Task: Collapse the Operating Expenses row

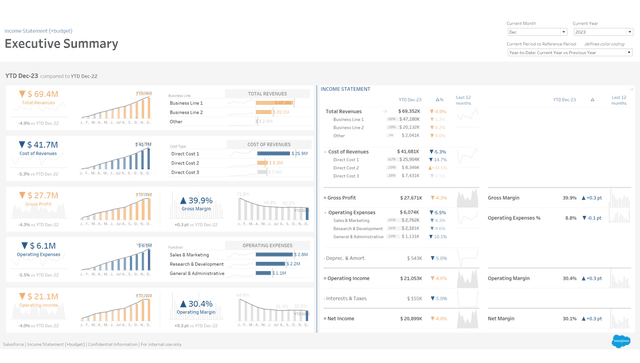Action: [325, 213]
